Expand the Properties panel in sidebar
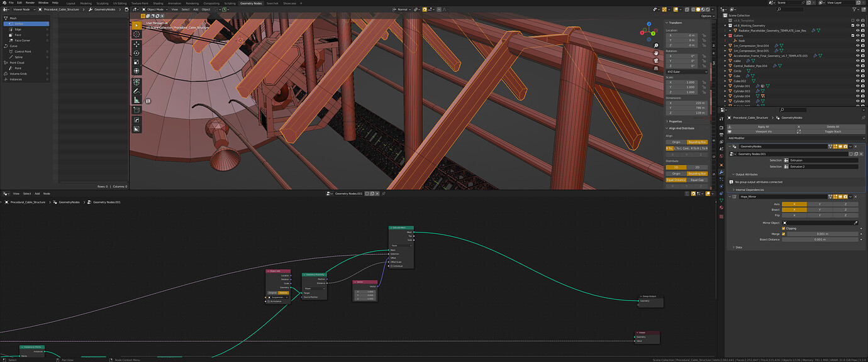The image size is (868, 362). tap(674, 121)
